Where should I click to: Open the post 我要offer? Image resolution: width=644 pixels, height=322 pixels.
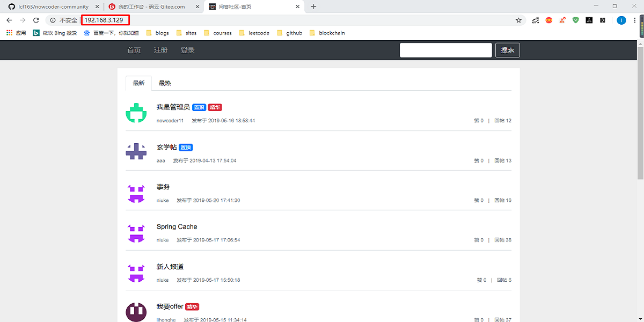[170, 306]
